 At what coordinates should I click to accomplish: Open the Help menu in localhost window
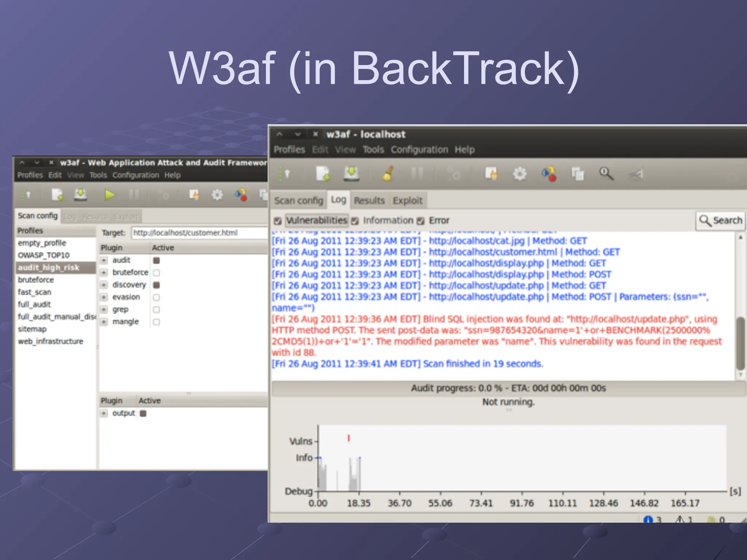click(464, 150)
